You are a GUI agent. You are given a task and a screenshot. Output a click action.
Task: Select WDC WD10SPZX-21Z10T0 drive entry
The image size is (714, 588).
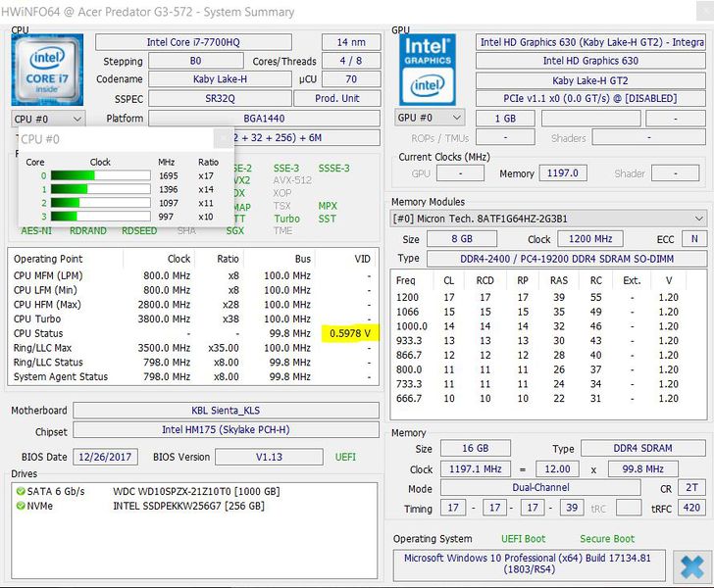point(196,491)
